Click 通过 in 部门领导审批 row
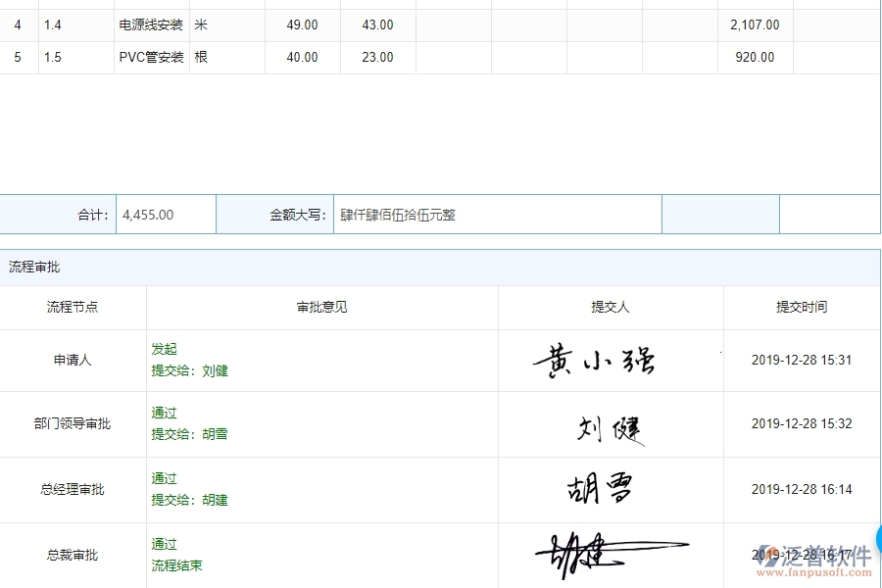This screenshot has height=588, width=882. click(x=164, y=413)
